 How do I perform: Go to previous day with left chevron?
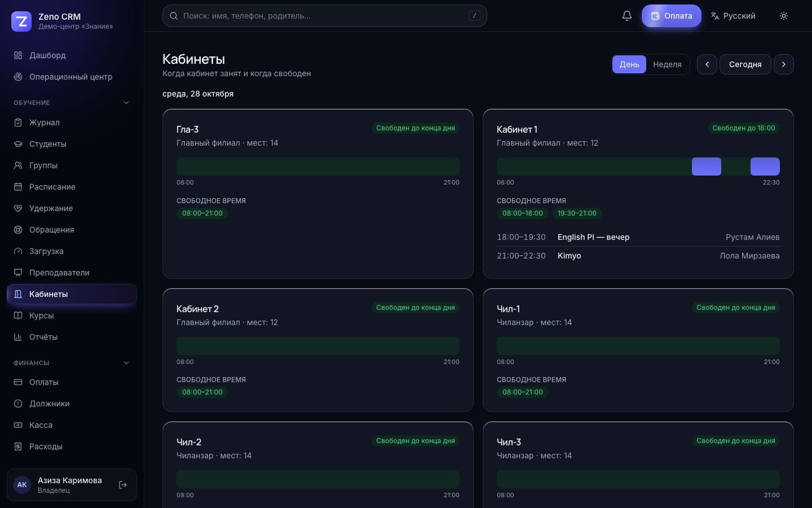tap(707, 64)
